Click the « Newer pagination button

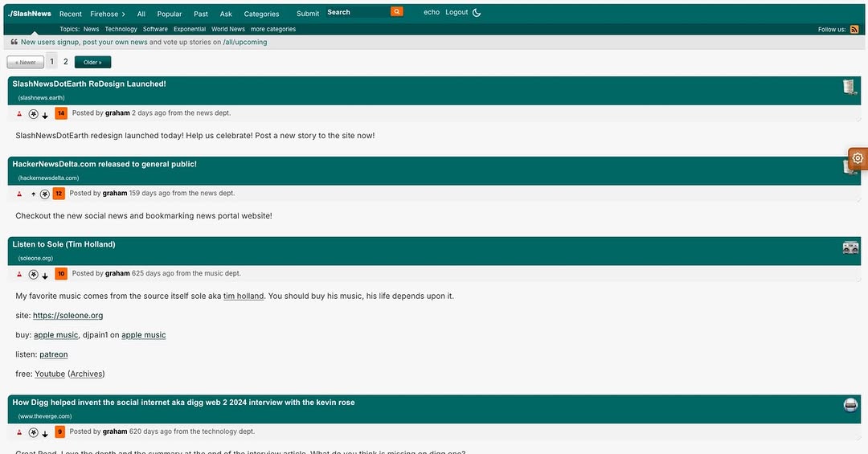click(26, 63)
